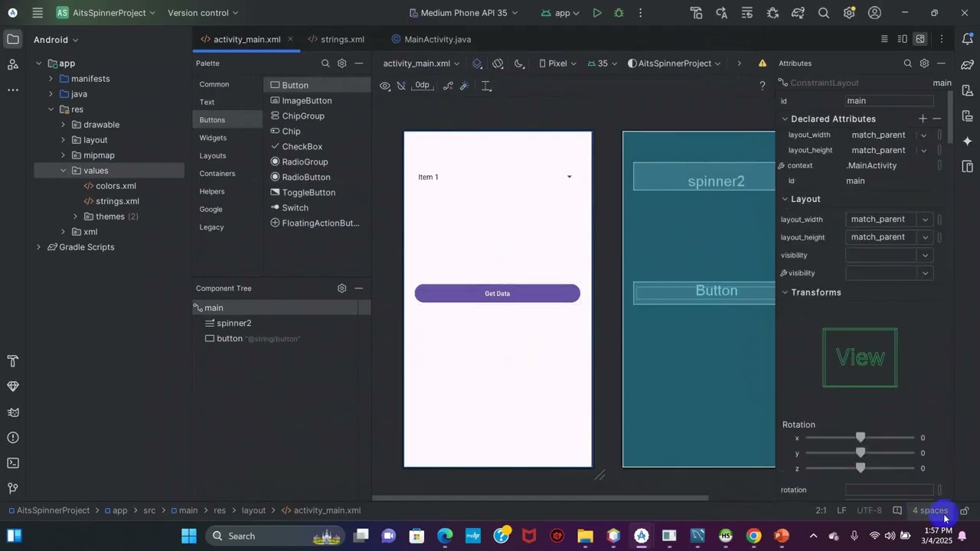Viewport: 980px width, 551px height.
Task: Open the Terminal tool window
Action: click(x=13, y=463)
